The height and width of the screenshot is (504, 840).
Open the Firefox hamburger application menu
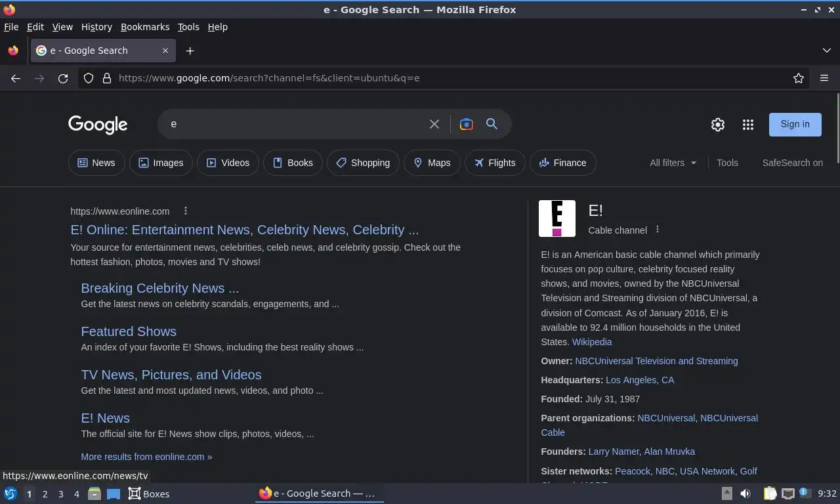pyautogui.click(x=824, y=78)
